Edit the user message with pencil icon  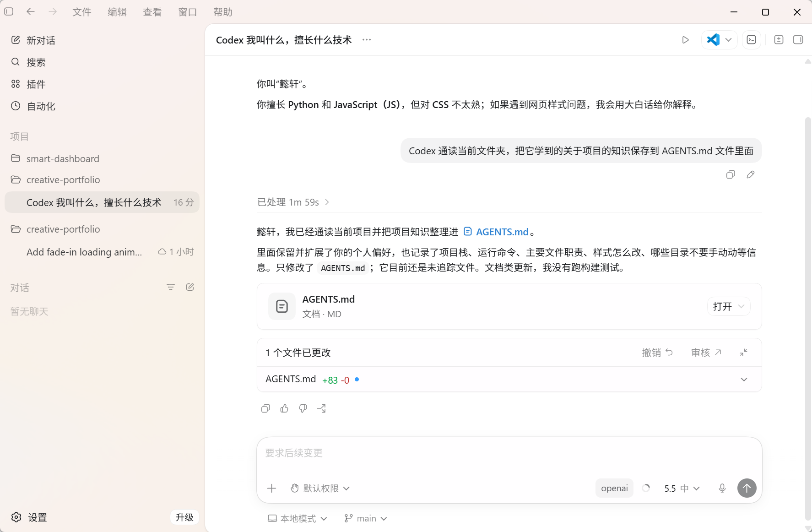pyautogui.click(x=751, y=174)
